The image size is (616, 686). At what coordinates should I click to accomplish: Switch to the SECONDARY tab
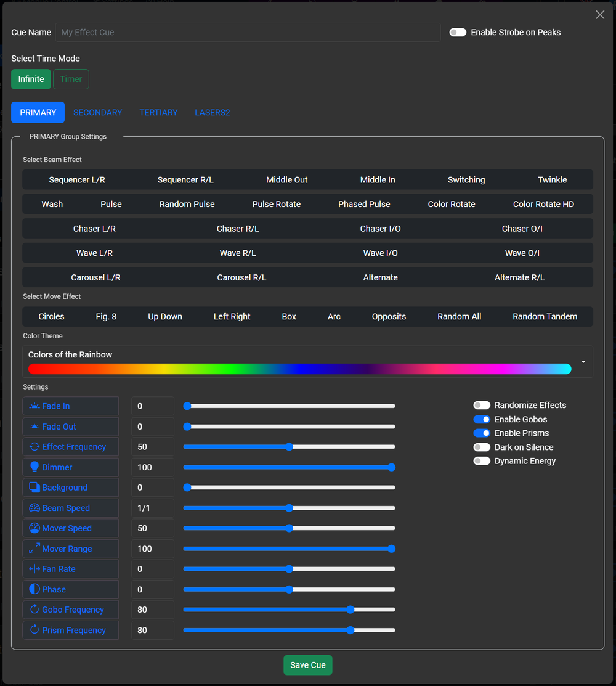point(97,112)
